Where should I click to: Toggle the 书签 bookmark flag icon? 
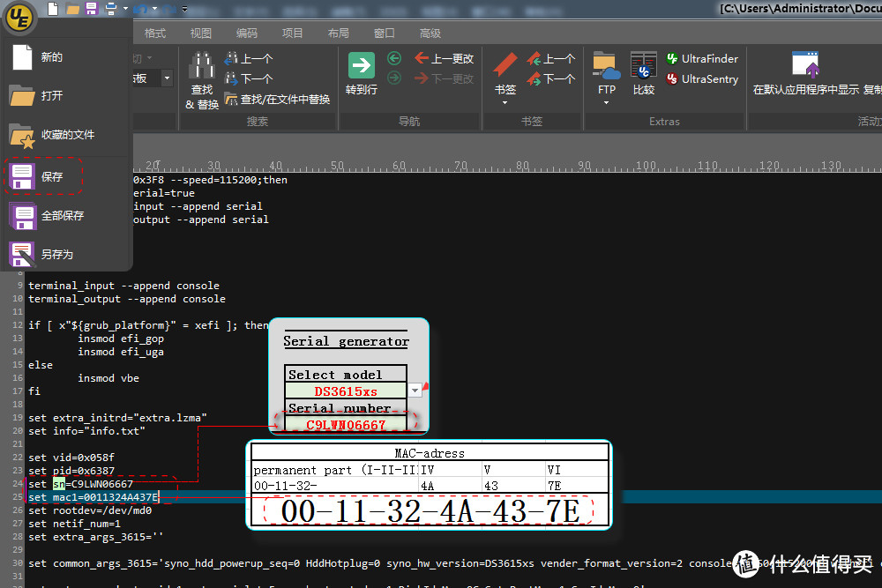click(505, 65)
